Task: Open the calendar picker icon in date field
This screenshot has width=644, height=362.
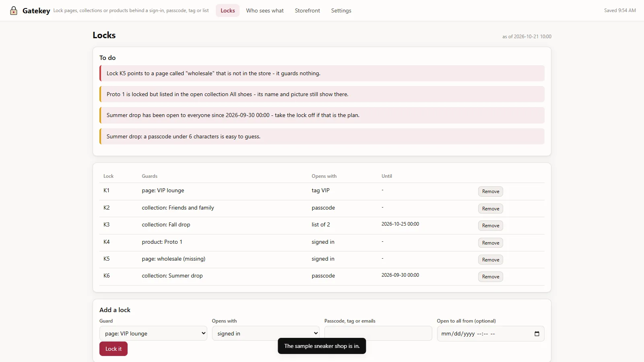Action: [537, 334]
